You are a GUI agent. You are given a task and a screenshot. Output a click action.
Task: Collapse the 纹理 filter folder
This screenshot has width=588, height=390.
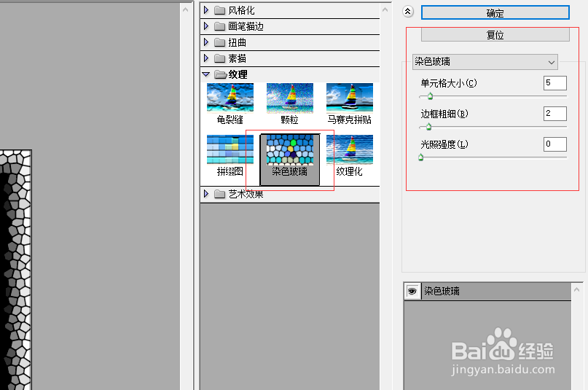206,74
